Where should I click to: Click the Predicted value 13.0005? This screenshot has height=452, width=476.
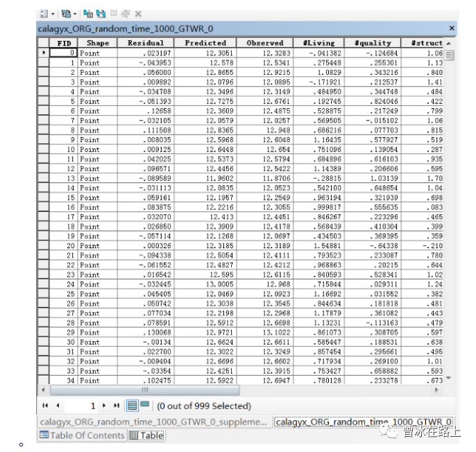pos(205,284)
